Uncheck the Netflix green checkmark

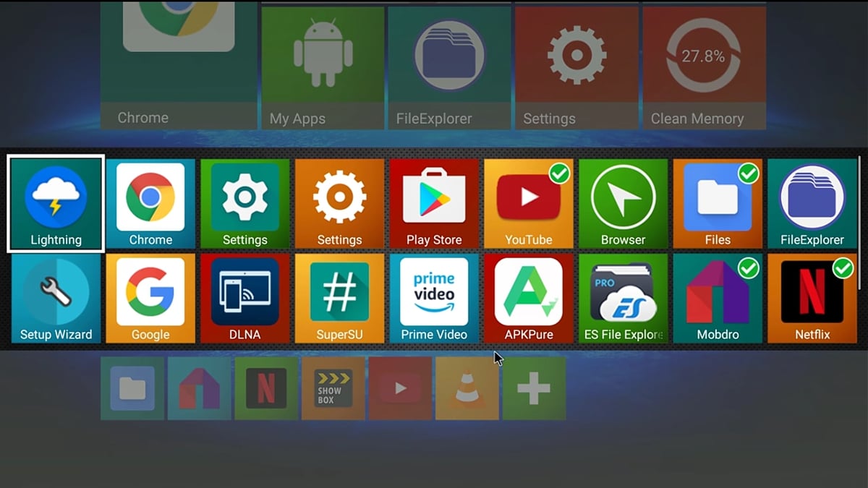(843, 268)
